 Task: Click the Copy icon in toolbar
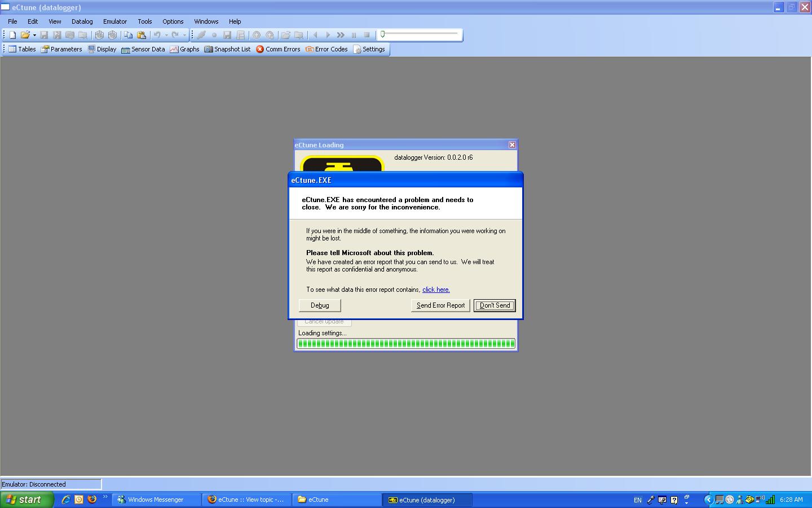[129, 35]
